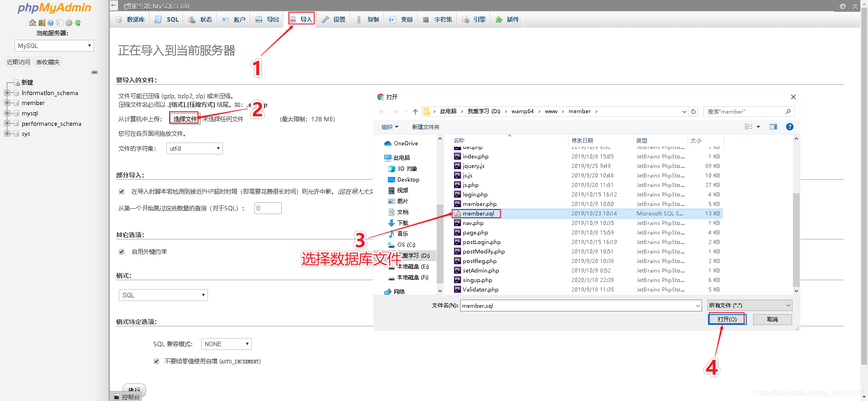Toggle 启用外键约束 checkbox
The height and width of the screenshot is (401, 868).
122,252
